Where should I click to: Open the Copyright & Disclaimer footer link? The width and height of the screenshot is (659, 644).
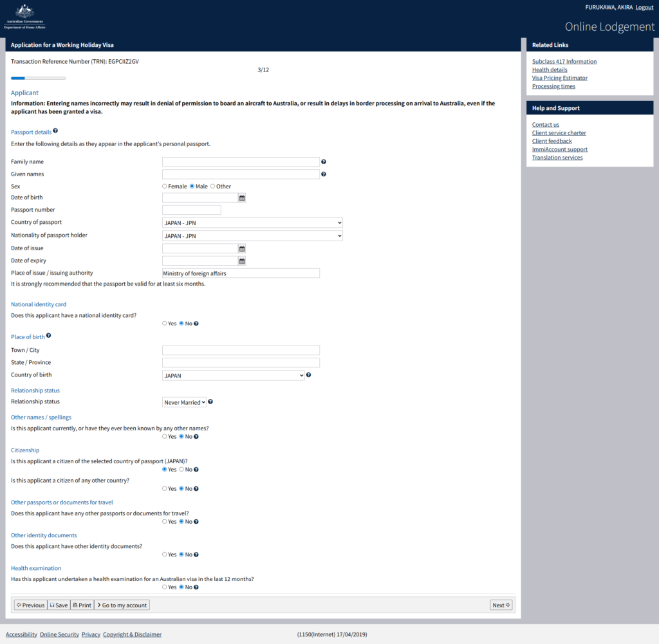pyautogui.click(x=132, y=634)
